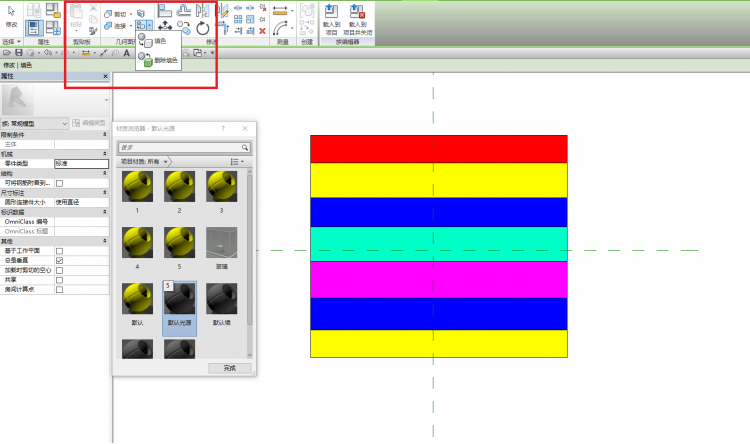Click the Mirror pick axis icon
This screenshot has width=750, height=444.
tap(203, 11)
